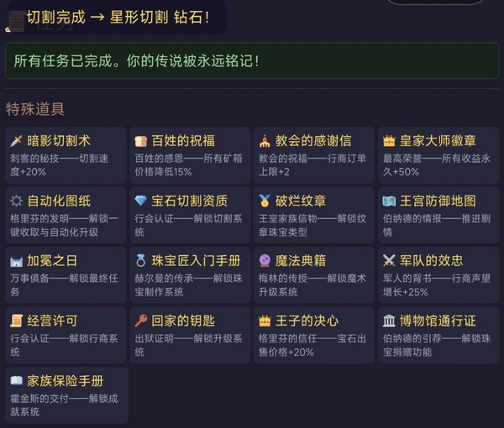Click the dagger icon beside 暗影切割术
This screenshot has height=428, width=504.
coord(16,141)
